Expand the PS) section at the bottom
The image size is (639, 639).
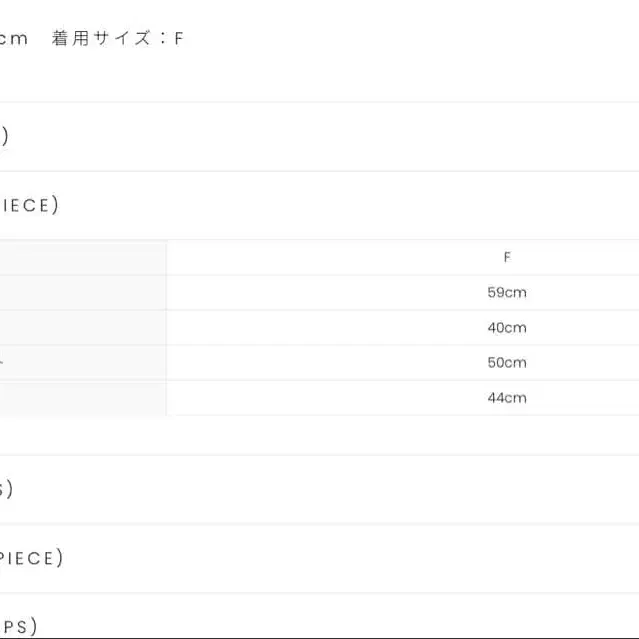point(18,626)
